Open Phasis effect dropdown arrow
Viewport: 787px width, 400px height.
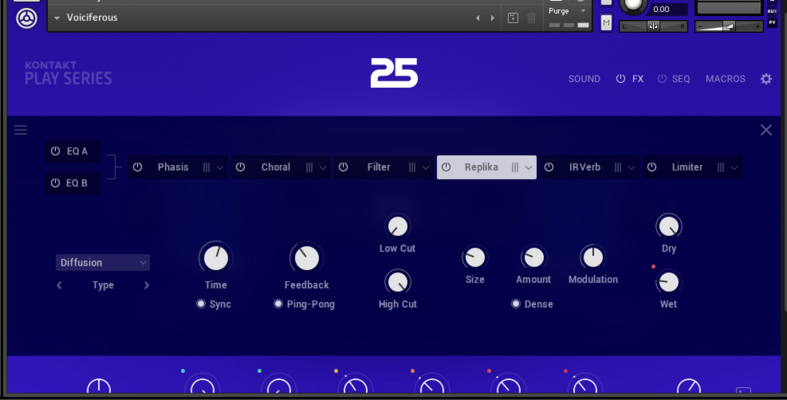220,168
